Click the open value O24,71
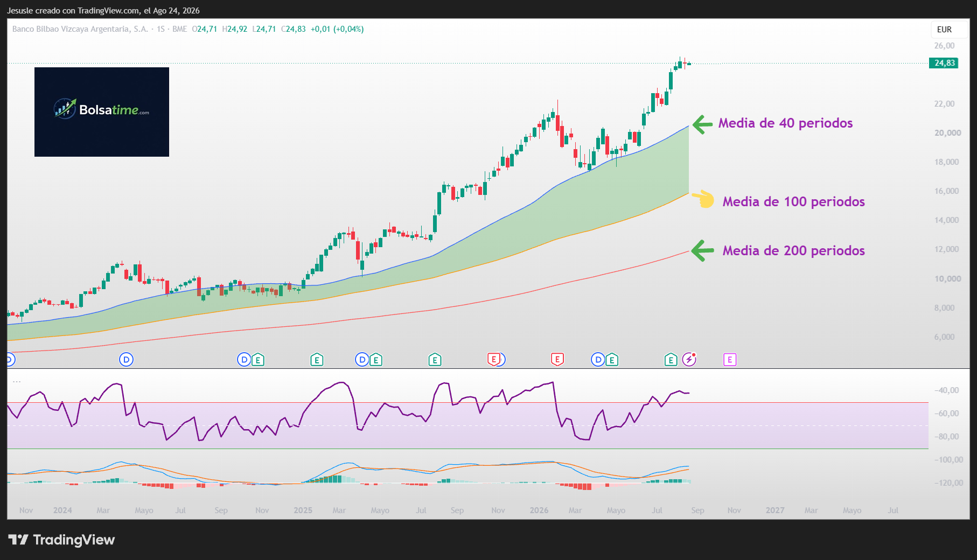Screen dimensions: 977x560 pos(205,29)
